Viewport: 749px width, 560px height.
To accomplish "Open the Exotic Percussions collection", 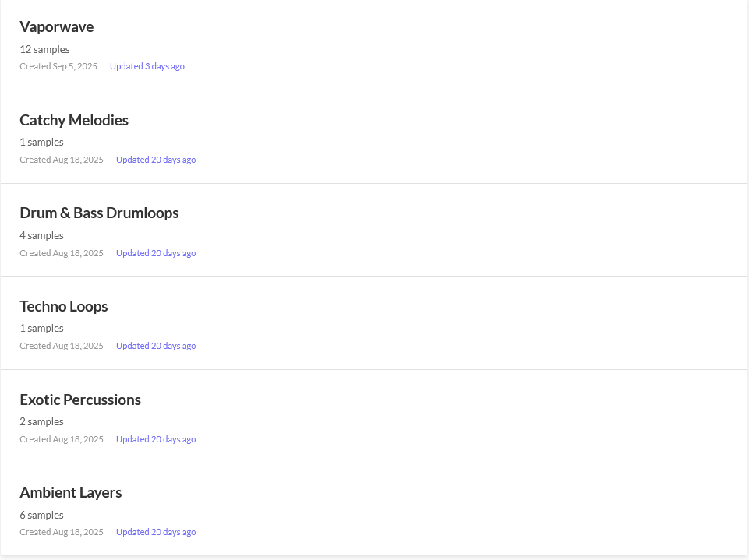I will (80, 400).
